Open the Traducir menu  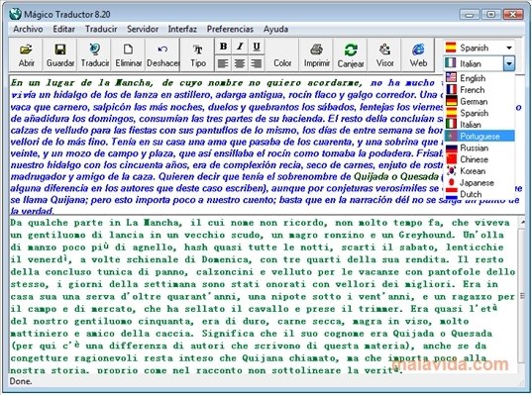(101, 29)
